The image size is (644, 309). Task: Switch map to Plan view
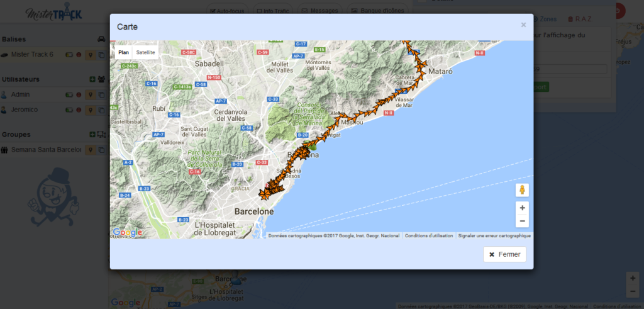coord(124,52)
